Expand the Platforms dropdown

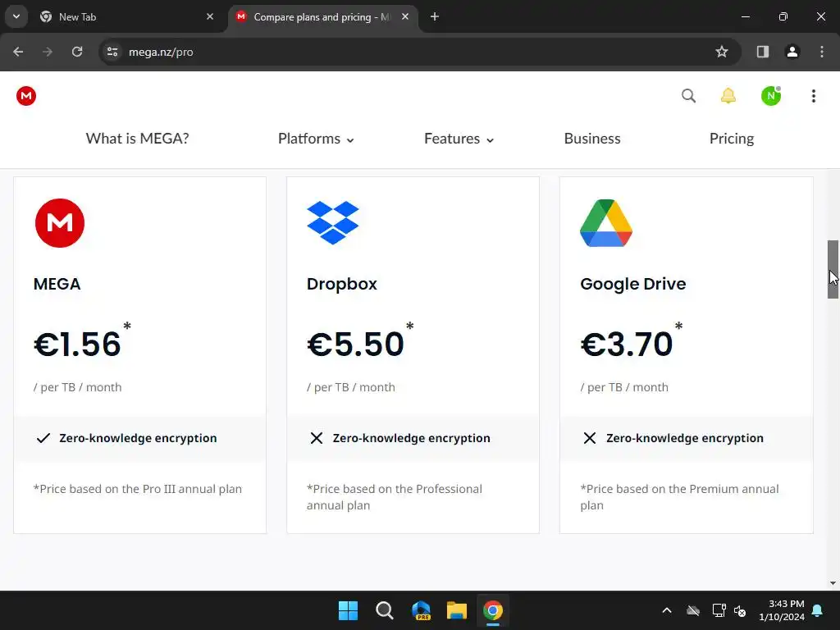click(316, 139)
